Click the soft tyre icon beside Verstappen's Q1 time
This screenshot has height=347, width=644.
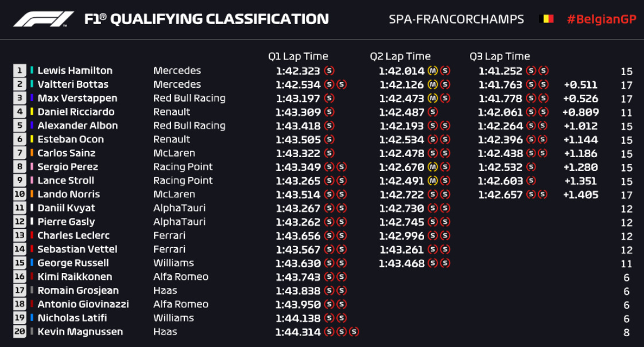point(329,99)
